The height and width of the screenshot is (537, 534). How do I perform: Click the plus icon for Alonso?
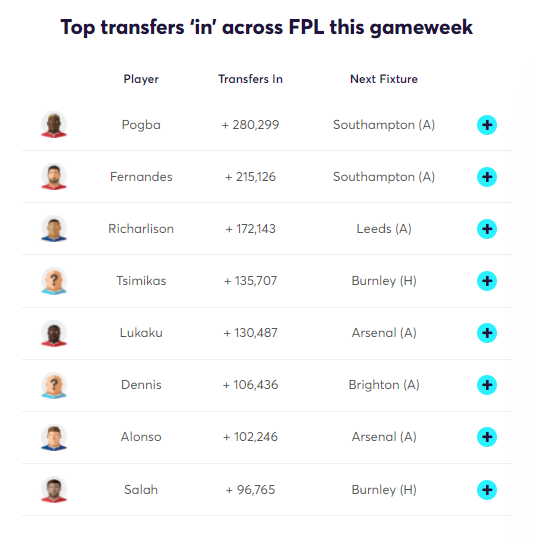pyautogui.click(x=487, y=437)
